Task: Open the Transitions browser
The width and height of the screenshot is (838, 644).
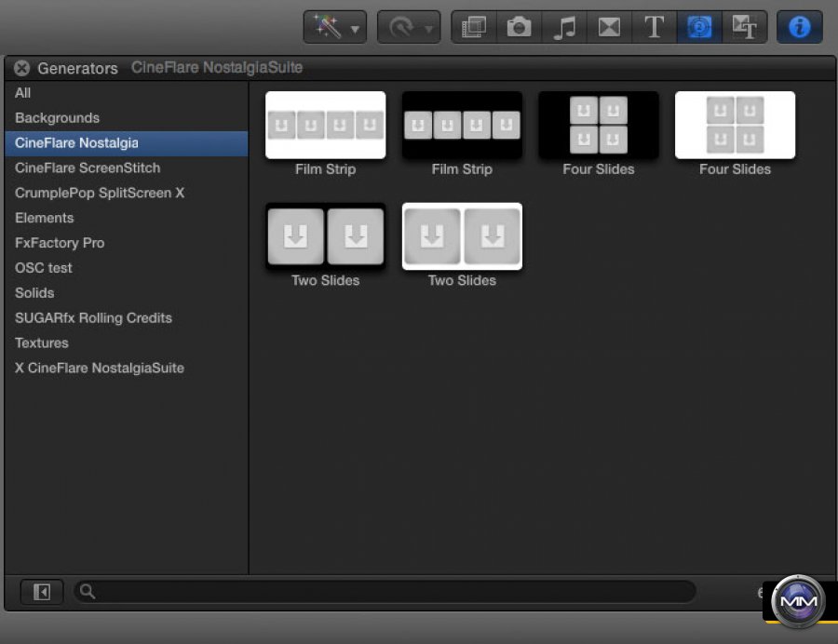Action: (x=609, y=28)
